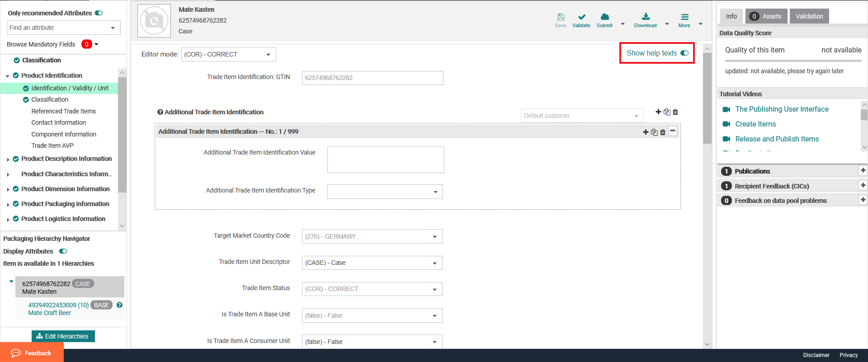Open the Editor mode dropdown
This screenshot has height=362, width=868.
tap(228, 54)
